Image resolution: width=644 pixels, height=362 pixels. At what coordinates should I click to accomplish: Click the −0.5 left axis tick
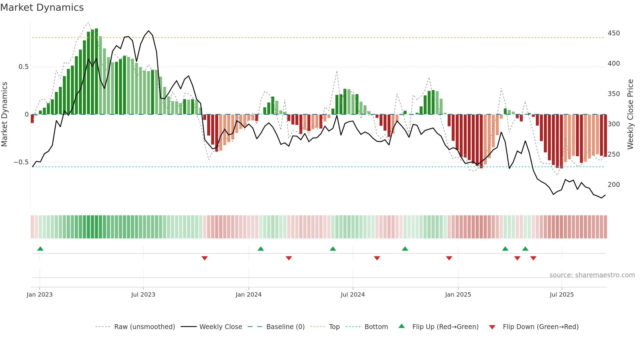coord(21,162)
